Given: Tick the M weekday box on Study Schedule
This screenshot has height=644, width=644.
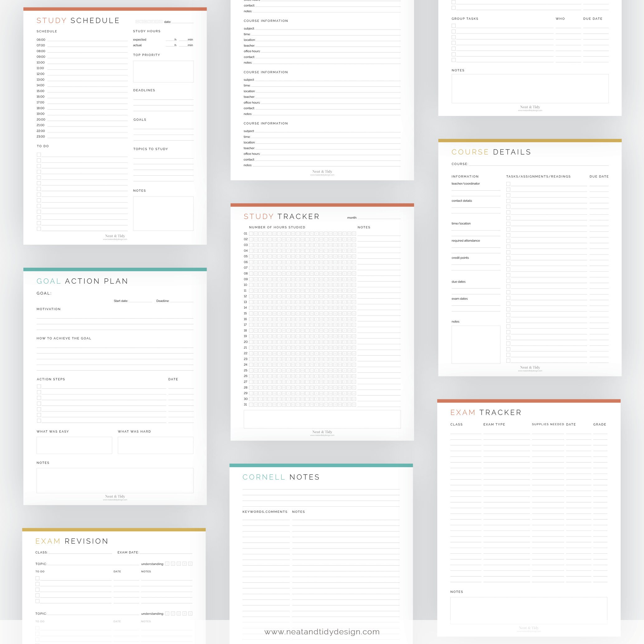Looking at the screenshot, I should (138, 22).
